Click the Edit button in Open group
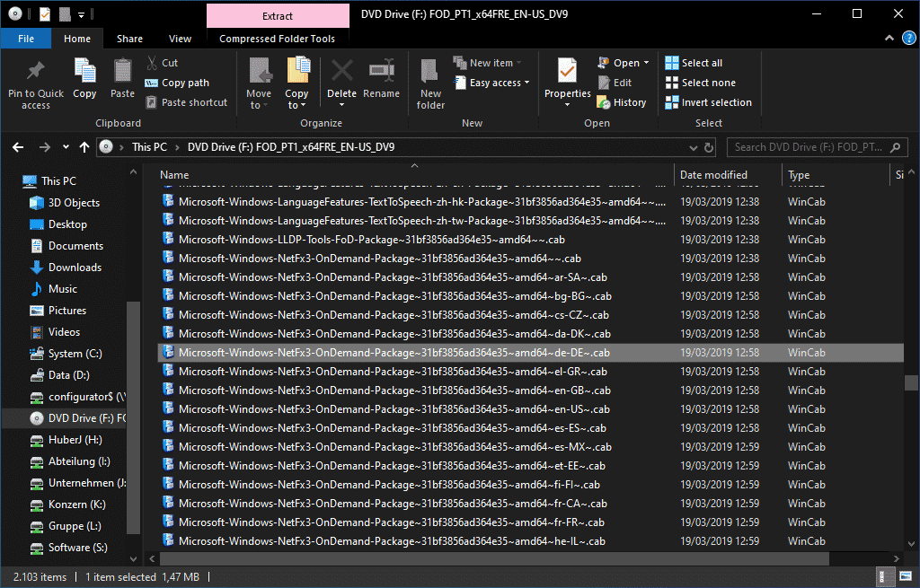The height and width of the screenshot is (588, 920). point(615,83)
